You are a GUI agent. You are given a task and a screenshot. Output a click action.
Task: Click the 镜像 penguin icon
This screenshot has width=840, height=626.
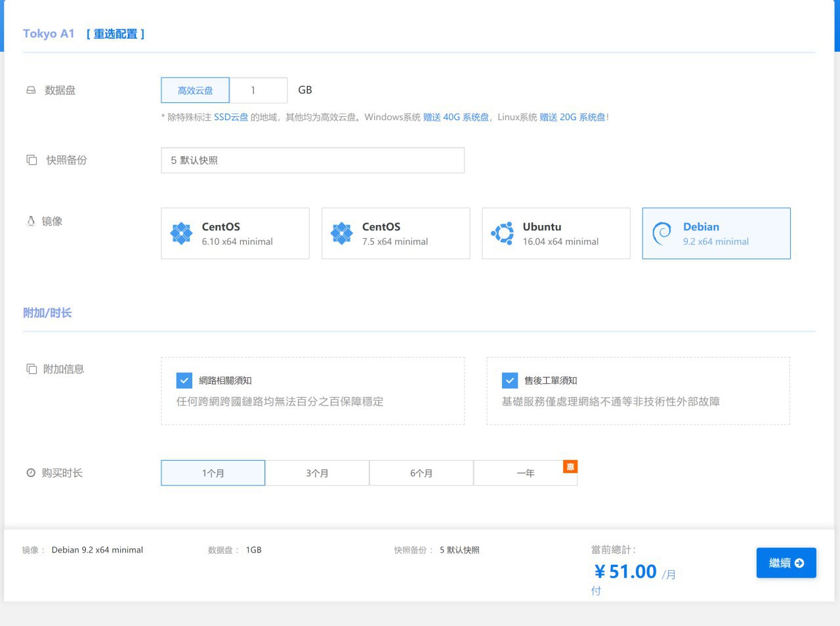(x=31, y=222)
